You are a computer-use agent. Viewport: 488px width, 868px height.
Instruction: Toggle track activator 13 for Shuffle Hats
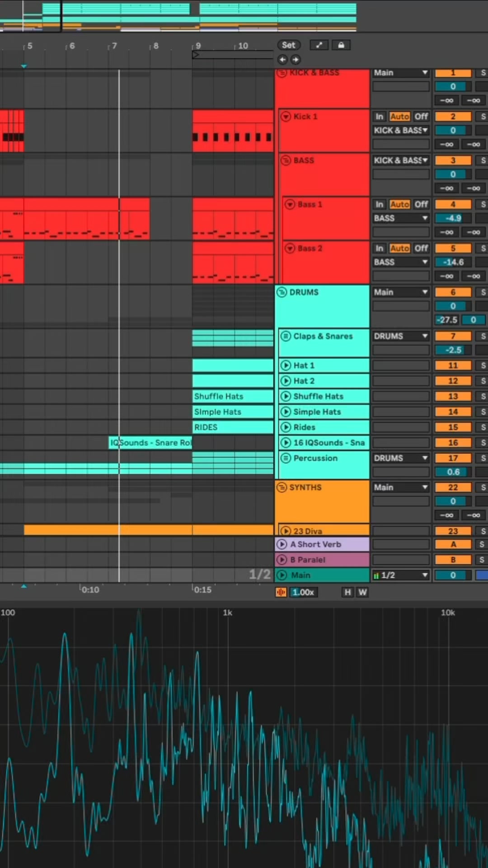tap(453, 396)
